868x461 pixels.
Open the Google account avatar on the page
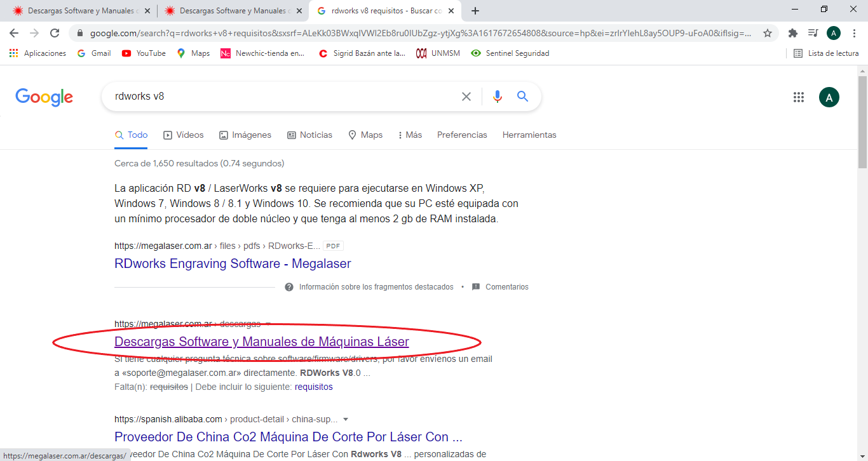click(x=829, y=97)
